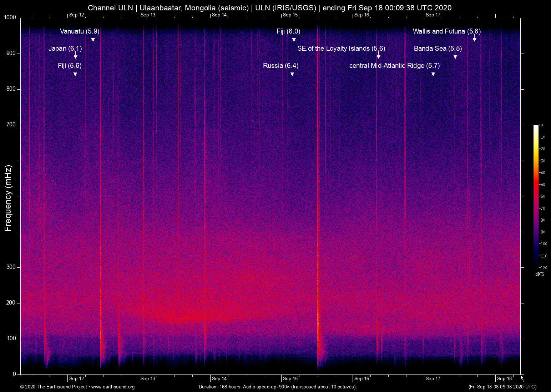Click the Sep 17 date on the lower time axis

[x=433, y=379]
